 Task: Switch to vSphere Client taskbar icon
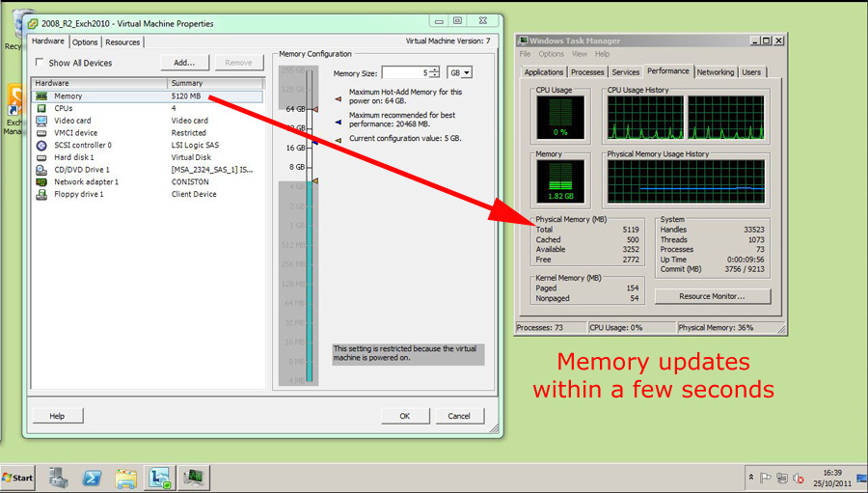[160, 478]
